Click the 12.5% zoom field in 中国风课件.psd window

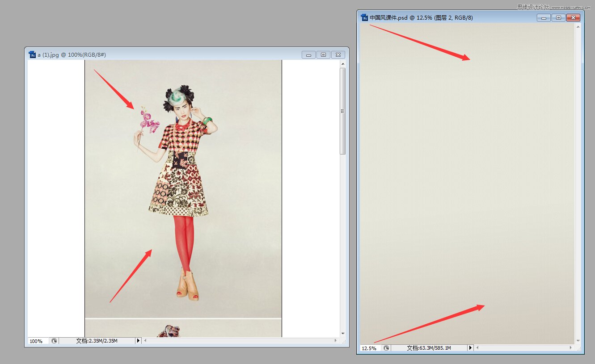tap(371, 348)
